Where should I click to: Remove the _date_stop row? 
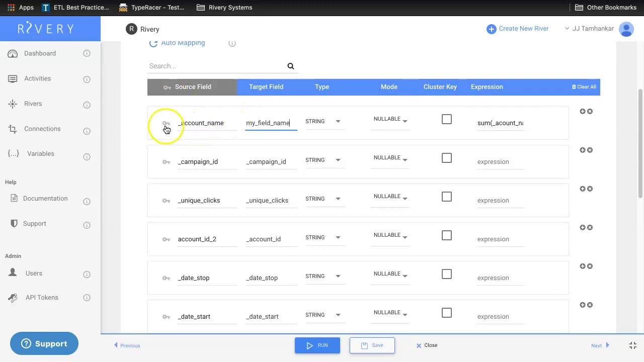[590, 266]
